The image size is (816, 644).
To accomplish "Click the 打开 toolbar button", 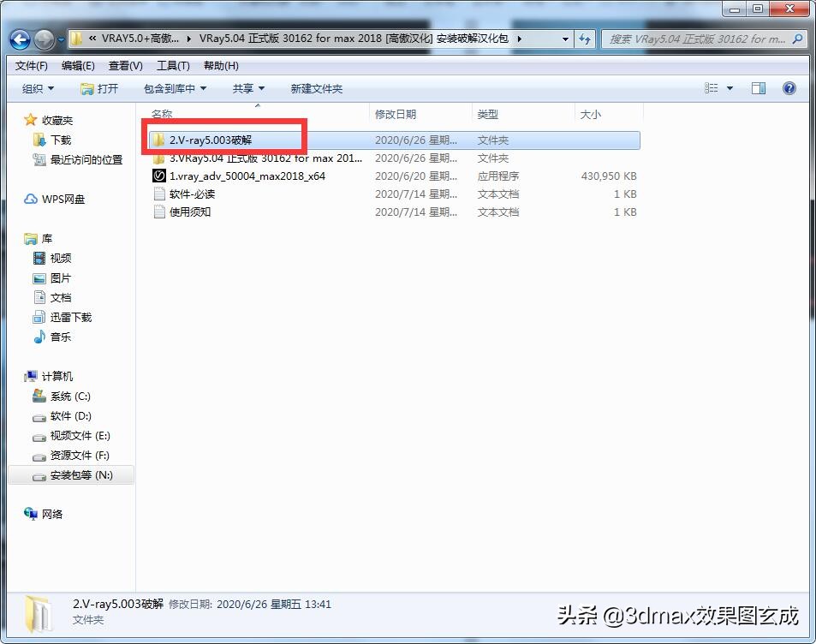I will click(99, 88).
